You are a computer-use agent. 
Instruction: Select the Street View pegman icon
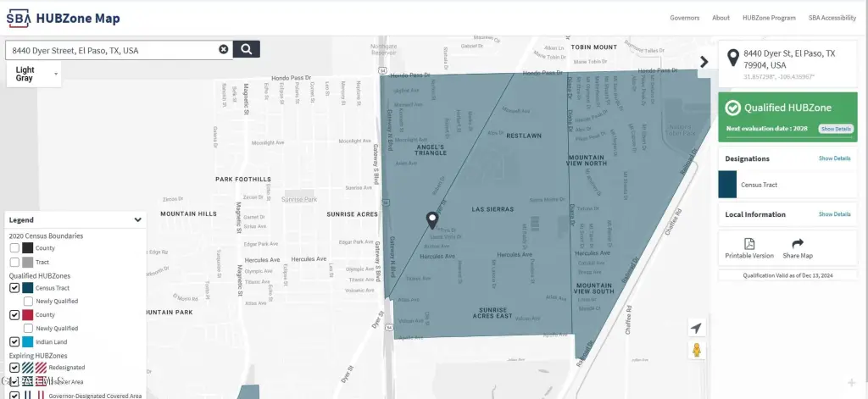click(x=696, y=350)
